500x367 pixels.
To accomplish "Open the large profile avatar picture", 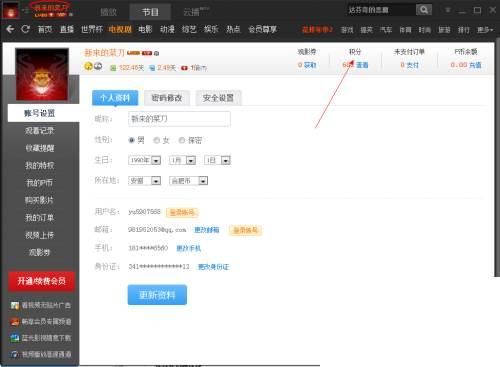I will coord(42,74).
